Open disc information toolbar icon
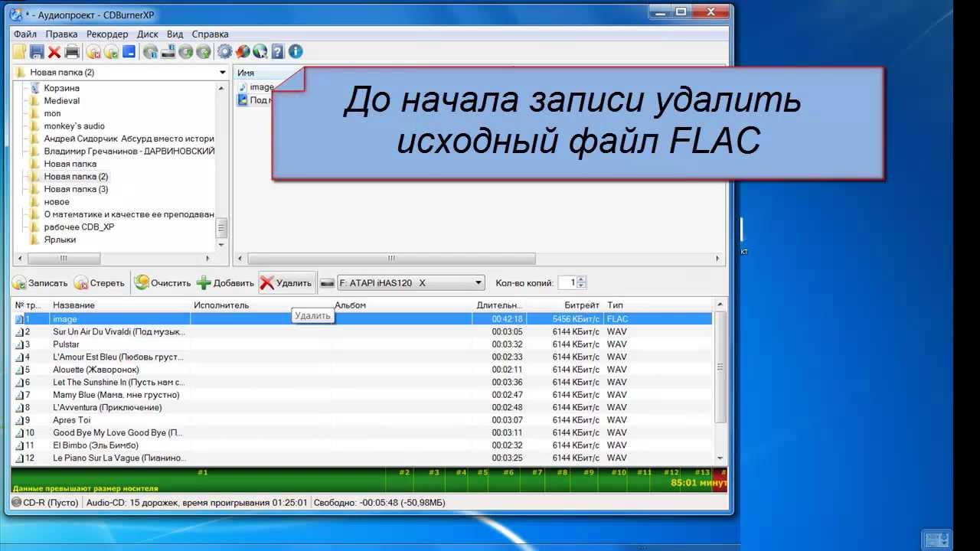This screenshot has width=980, height=551. pyautogui.click(x=151, y=52)
